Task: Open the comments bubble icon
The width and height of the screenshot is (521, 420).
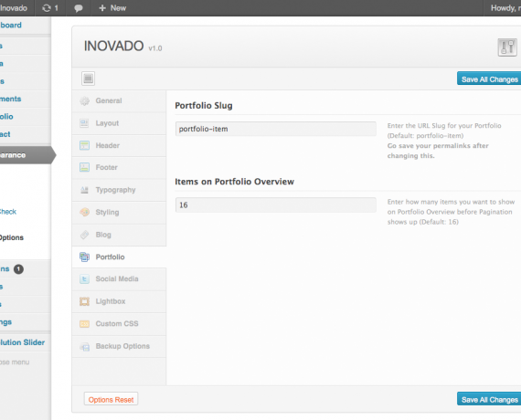Action: (79, 8)
